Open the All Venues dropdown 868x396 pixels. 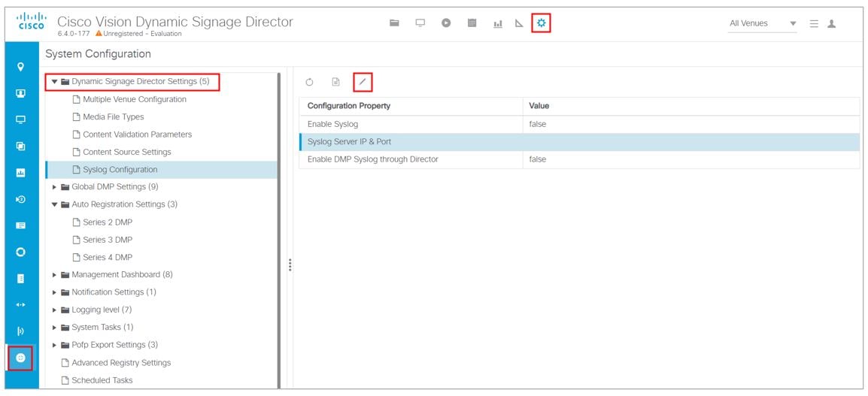762,24
